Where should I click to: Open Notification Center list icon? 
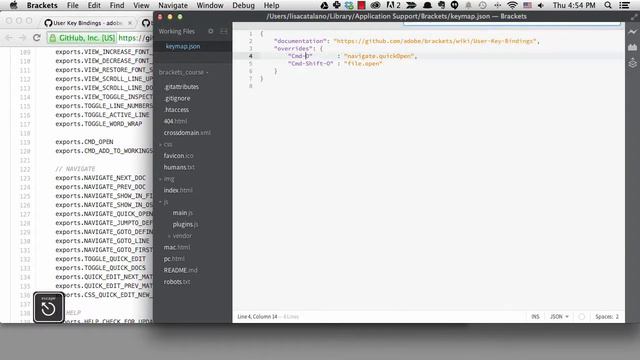624,5
